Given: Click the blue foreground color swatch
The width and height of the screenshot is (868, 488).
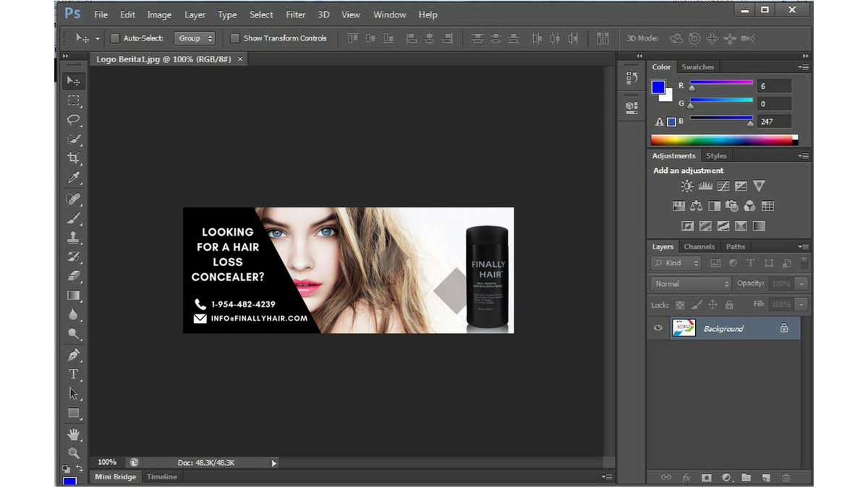Looking at the screenshot, I should pos(658,87).
